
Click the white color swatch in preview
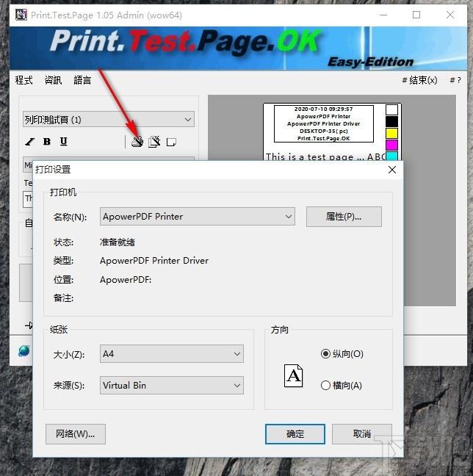[391, 109]
